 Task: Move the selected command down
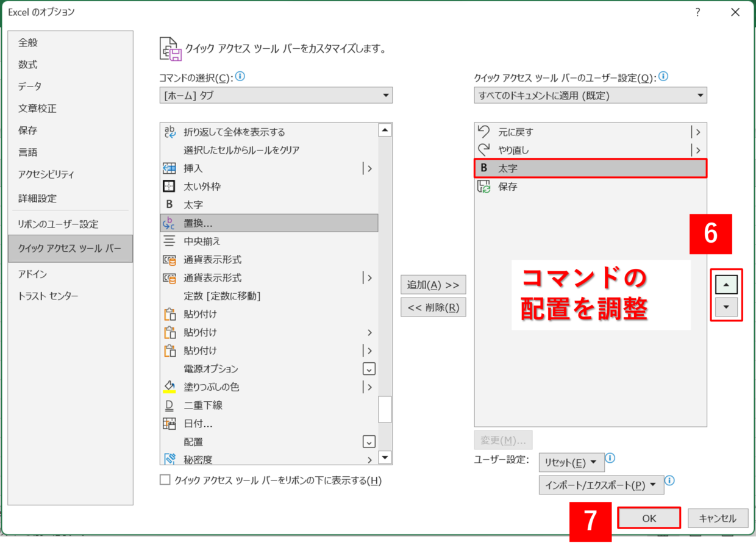pos(726,307)
